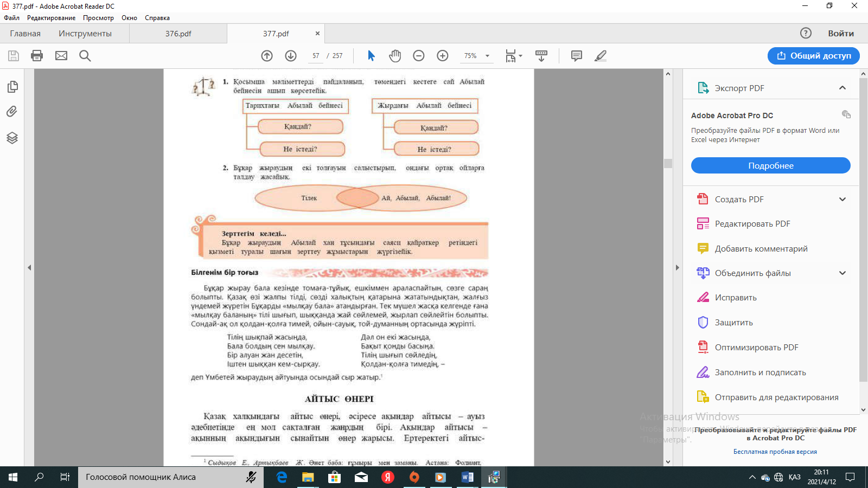Click the tools pane scrollbar thumb

pos(863,230)
